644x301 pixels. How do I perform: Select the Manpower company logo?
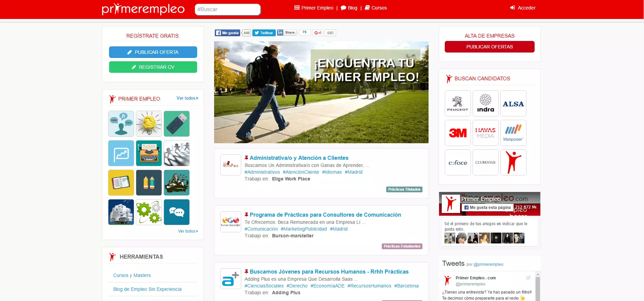coord(513,133)
